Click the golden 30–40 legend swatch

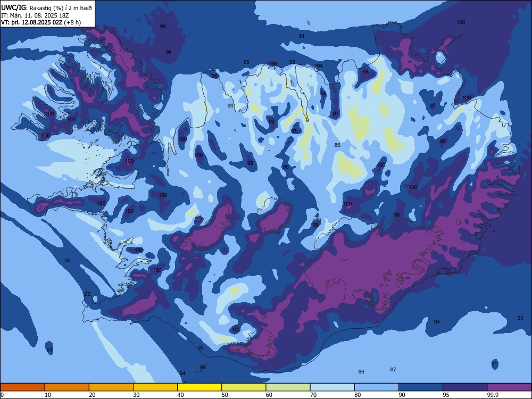155,387
